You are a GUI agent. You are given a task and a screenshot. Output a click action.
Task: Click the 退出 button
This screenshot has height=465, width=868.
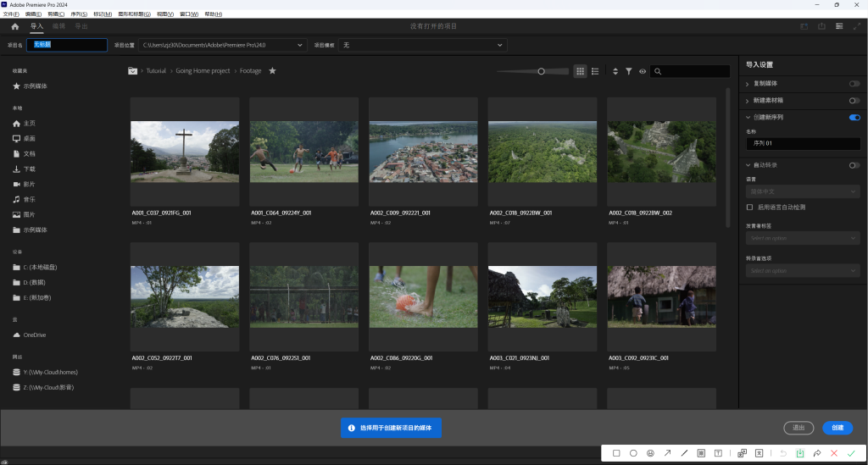[798, 429]
